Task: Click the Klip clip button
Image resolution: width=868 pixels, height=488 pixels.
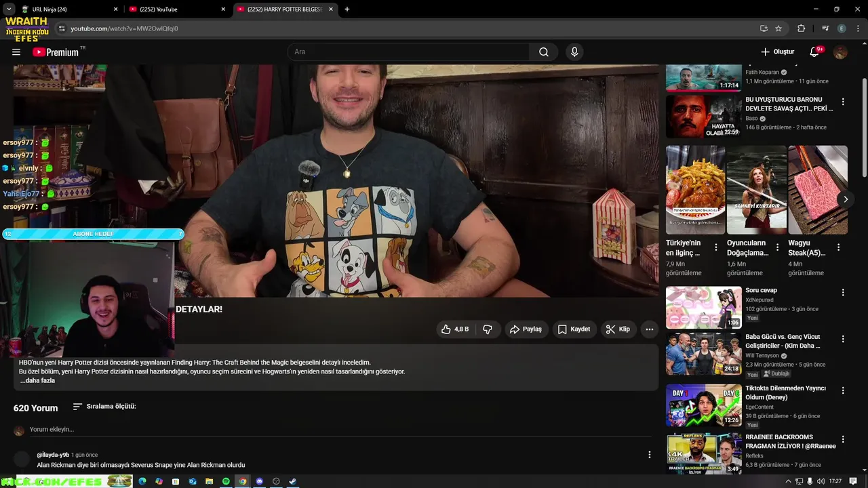Action: pyautogui.click(x=618, y=329)
